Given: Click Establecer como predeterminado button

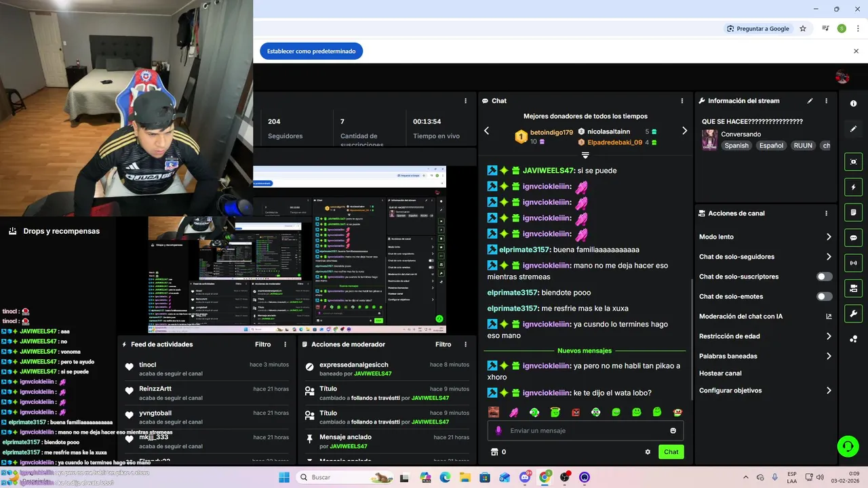Looking at the screenshot, I should (x=311, y=52).
